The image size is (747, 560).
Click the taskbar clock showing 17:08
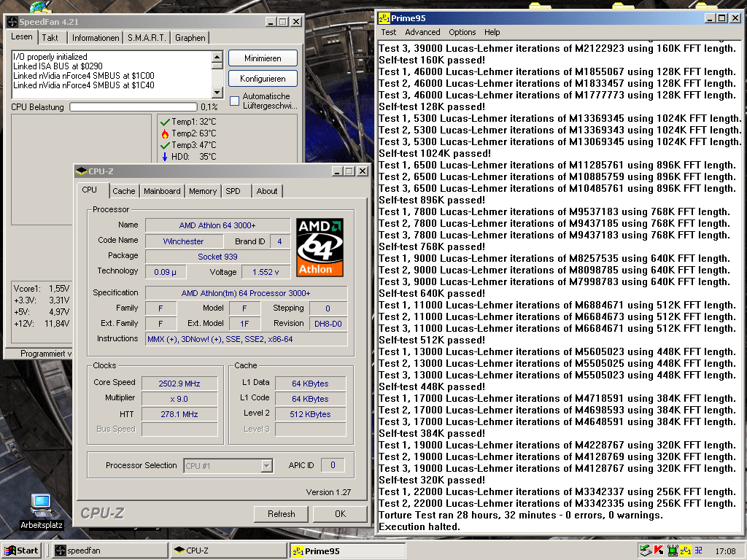point(725,551)
